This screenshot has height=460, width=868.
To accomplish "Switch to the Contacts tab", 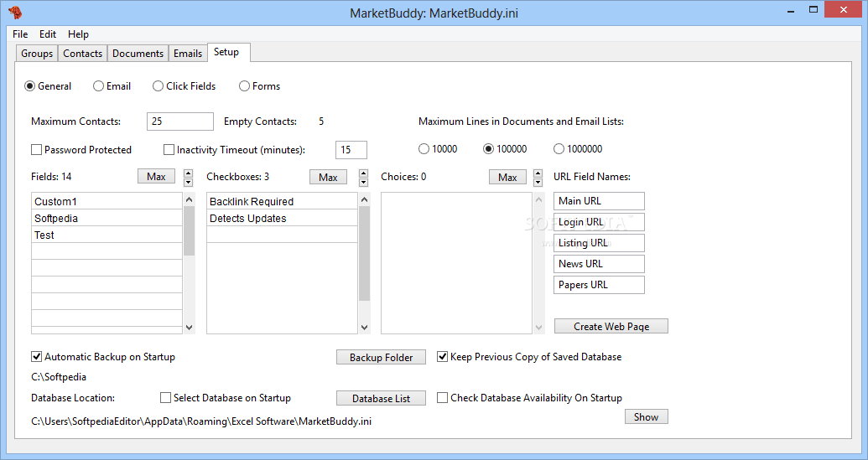I will [x=82, y=54].
